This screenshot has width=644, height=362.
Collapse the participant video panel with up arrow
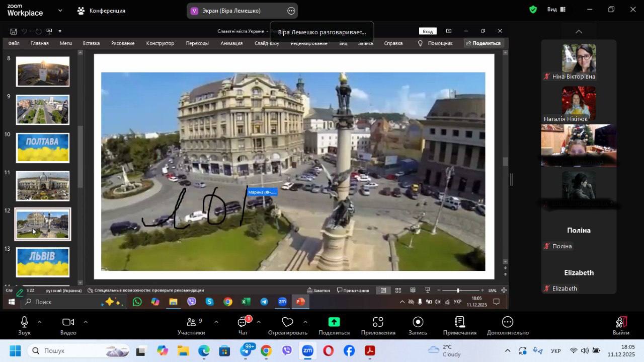(579, 32)
